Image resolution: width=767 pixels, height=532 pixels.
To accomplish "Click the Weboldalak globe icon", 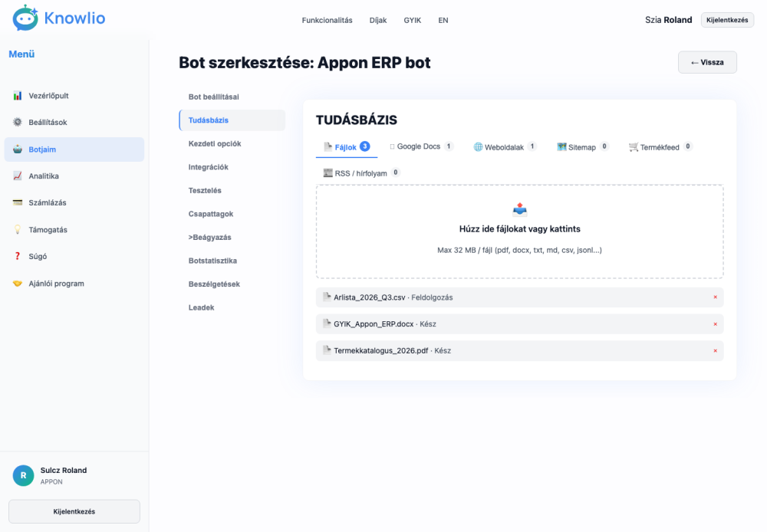I will [478, 146].
